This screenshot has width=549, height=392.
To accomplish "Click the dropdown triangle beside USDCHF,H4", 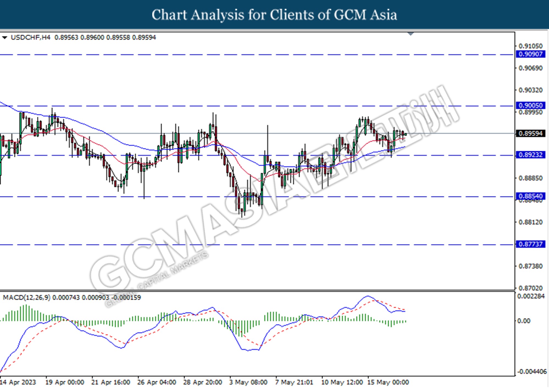I will pos(4,38).
